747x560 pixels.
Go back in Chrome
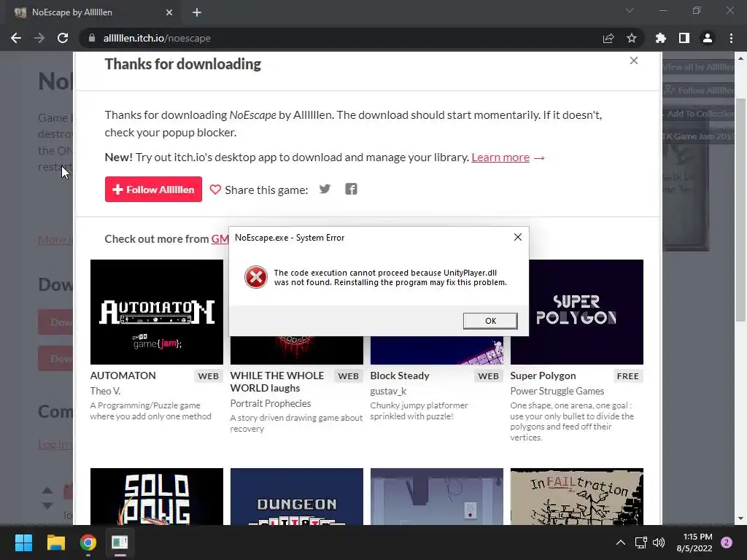pyautogui.click(x=16, y=38)
